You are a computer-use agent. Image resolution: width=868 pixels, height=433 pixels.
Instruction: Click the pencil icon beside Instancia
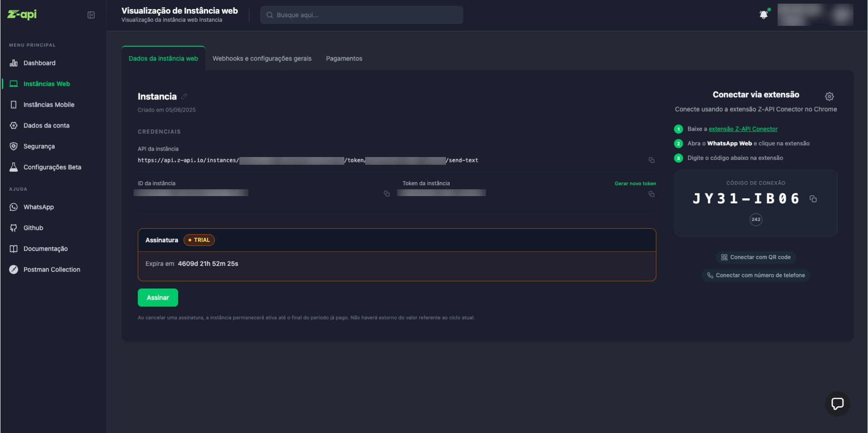point(184,97)
